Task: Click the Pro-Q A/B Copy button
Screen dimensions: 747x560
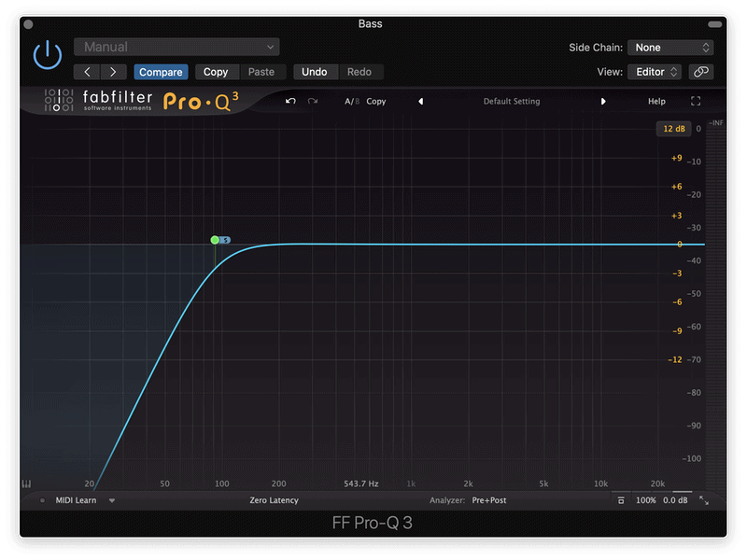Action: coord(376,102)
